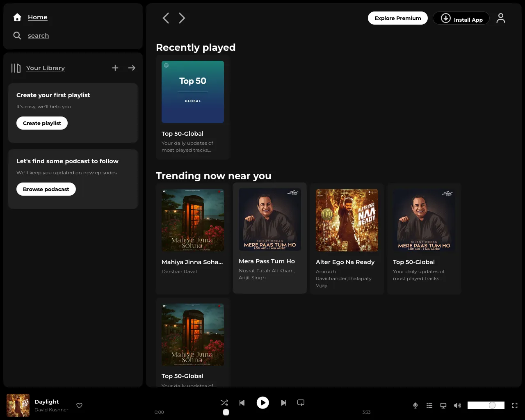Open the Your Library link
Viewport: 525px width, 420px height.
click(46, 68)
